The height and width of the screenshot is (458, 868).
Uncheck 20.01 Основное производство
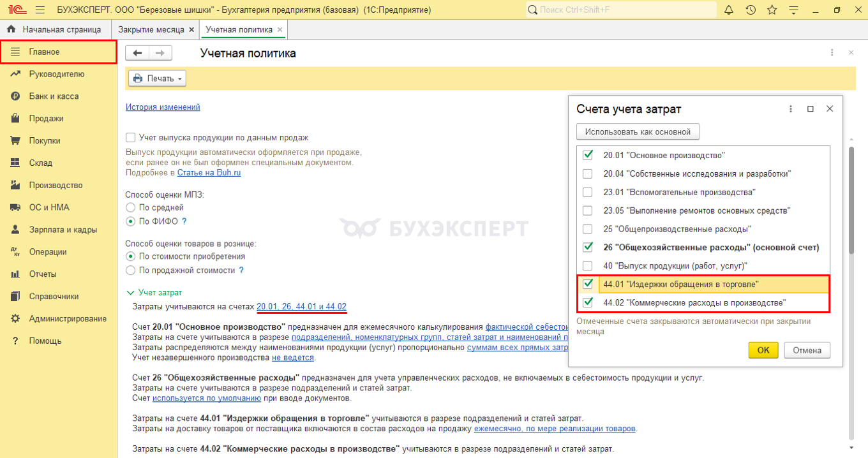pos(588,155)
